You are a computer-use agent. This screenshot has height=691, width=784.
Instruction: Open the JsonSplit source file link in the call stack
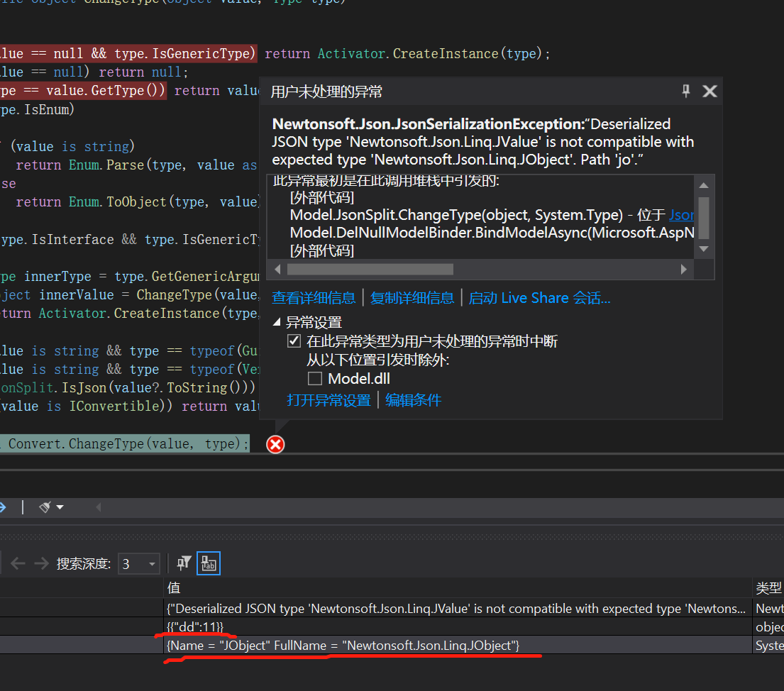(x=681, y=215)
